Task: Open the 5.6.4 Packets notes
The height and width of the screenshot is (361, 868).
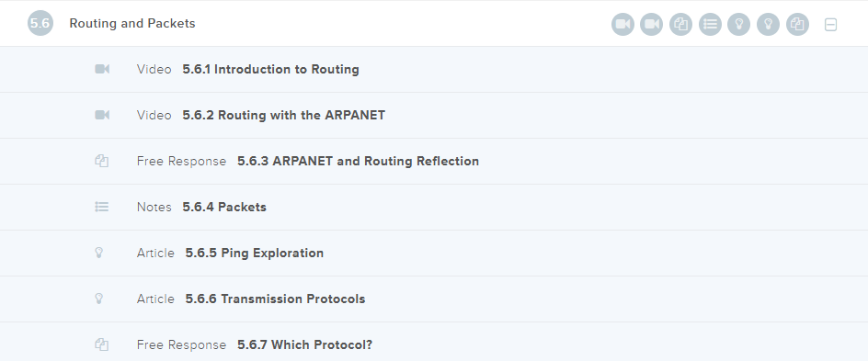Action: [434, 207]
